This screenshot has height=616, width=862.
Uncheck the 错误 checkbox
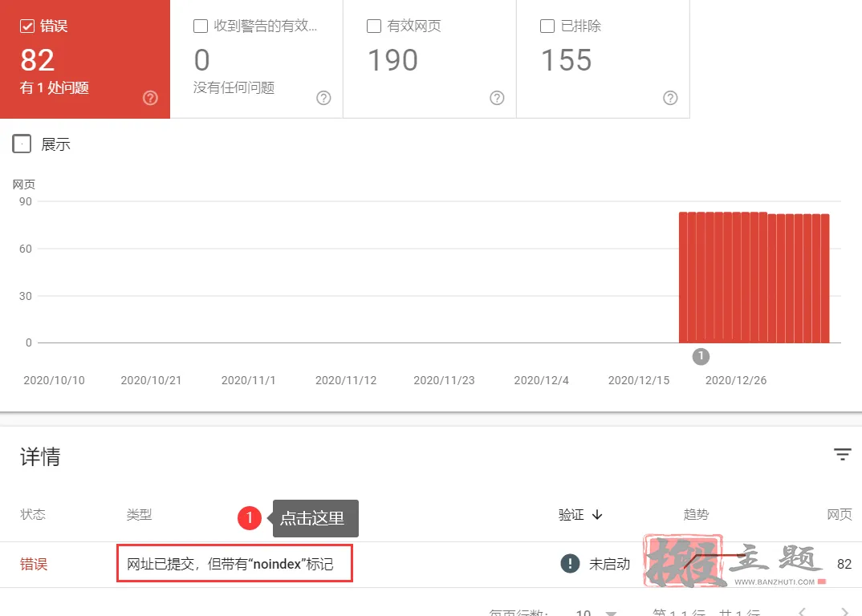(27, 26)
